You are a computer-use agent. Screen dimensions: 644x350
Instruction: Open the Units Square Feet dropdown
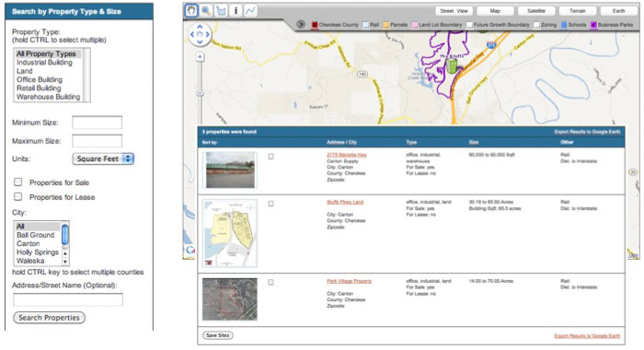coord(103,158)
